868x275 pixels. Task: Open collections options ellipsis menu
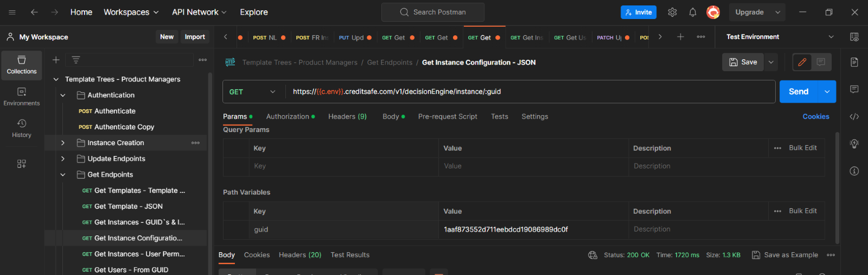pyautogui.click(x=202, y=60)
